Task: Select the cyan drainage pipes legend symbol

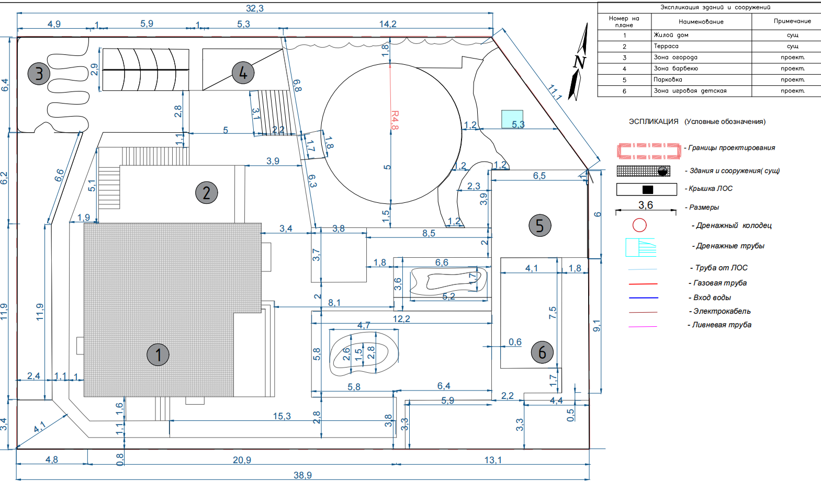Action: 640,247
